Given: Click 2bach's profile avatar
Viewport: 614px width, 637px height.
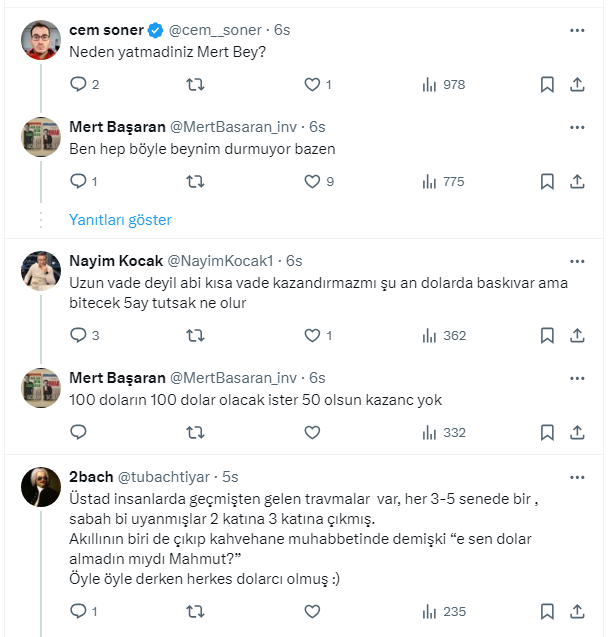Looking at the screenshot, I should pyautogui.click(x=41, y=487).
